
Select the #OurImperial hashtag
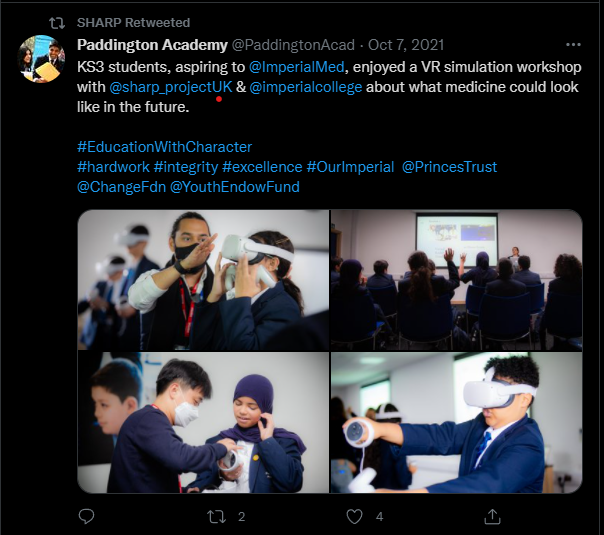(x=351, y=167)
